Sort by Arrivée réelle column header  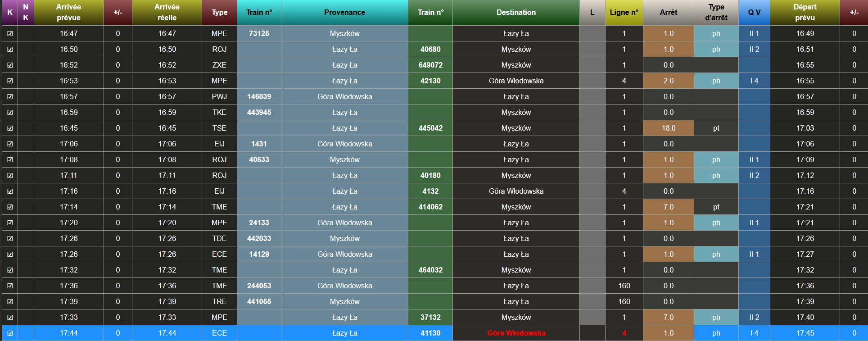click(167, 13)
